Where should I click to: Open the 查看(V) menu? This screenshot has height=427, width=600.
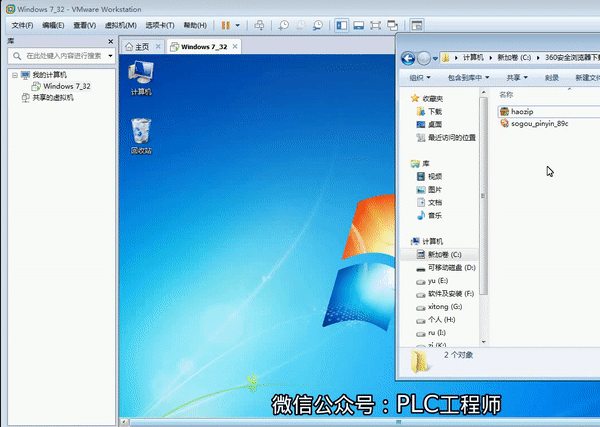(85, 26)
